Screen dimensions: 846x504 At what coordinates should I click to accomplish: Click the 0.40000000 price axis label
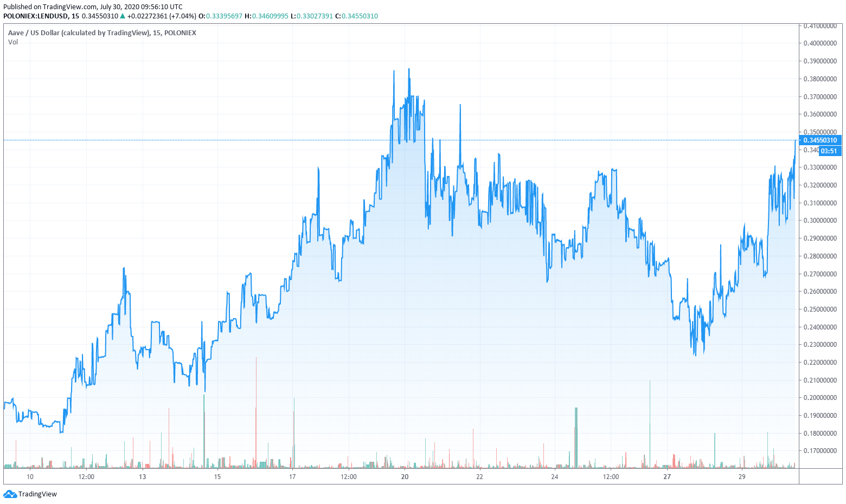tap(820, 43)
